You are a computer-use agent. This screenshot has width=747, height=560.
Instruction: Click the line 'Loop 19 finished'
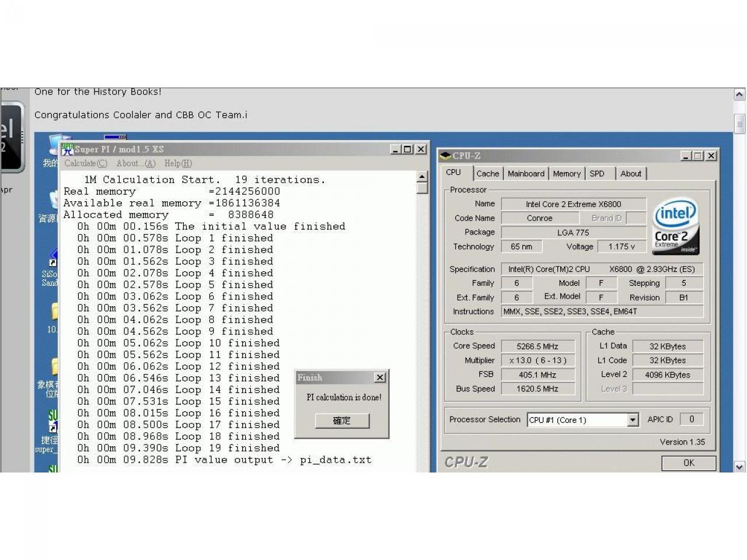point(179,448)
